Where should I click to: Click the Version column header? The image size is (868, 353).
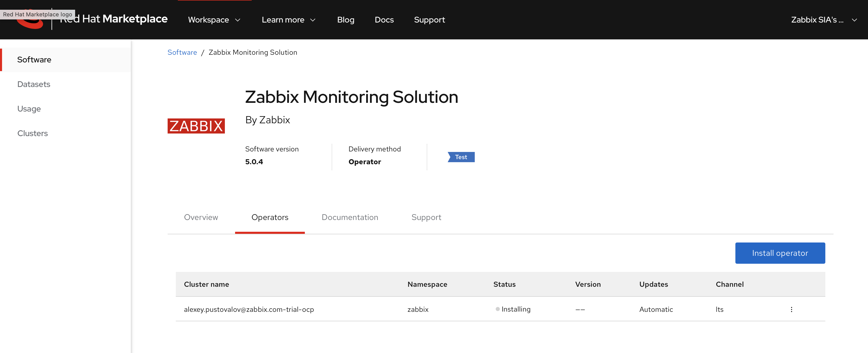[588, 284]
